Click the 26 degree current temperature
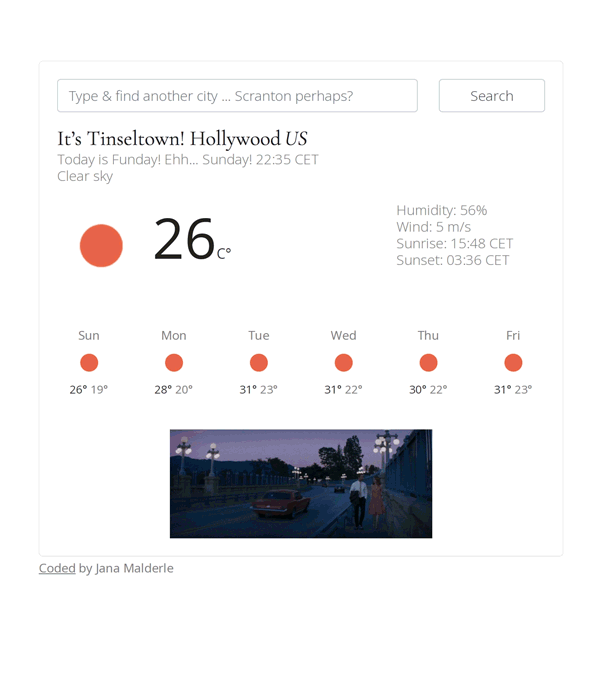The height and width of the screenshot is (700, 600). [x=184, y=240]
